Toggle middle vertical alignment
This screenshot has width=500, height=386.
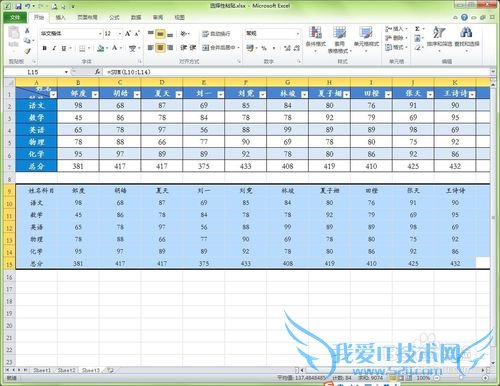(160, 34)
